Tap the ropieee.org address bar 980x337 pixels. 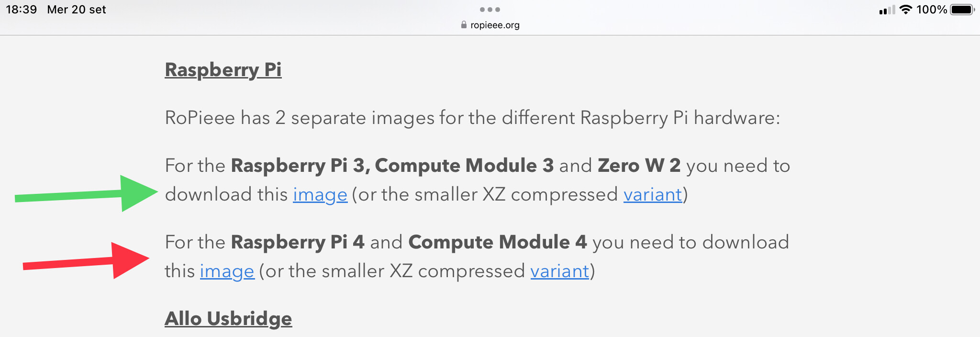pyautogui.click(x=490, y=25)
